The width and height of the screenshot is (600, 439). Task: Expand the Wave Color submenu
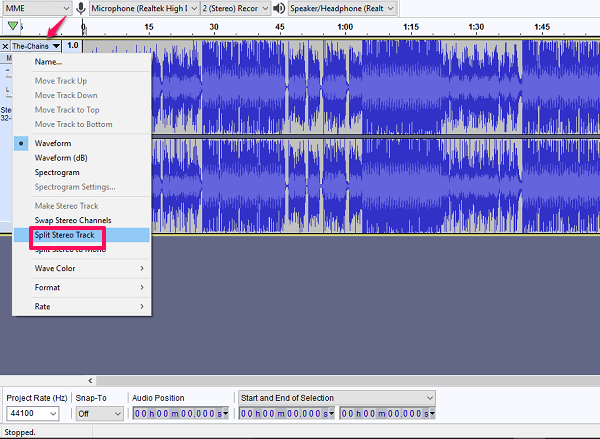[x=82, y=268]
